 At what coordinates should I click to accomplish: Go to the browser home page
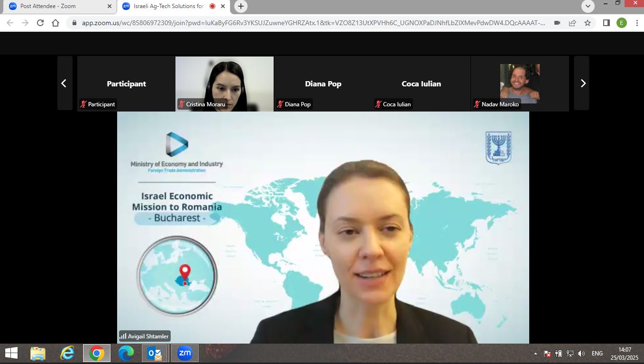click(55, 23)
